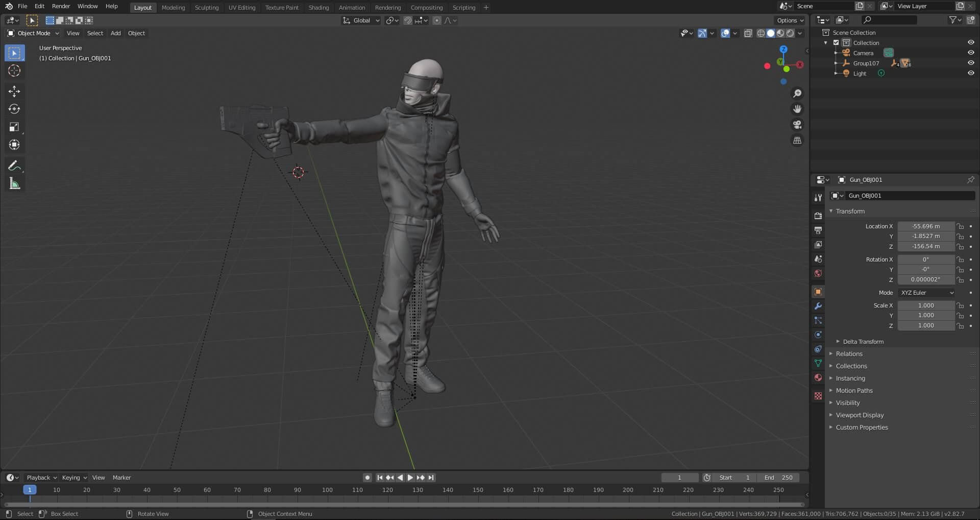This screenshot has width=980, height=520.
Task: Click the timeline play button
Action: pos(410,478)
